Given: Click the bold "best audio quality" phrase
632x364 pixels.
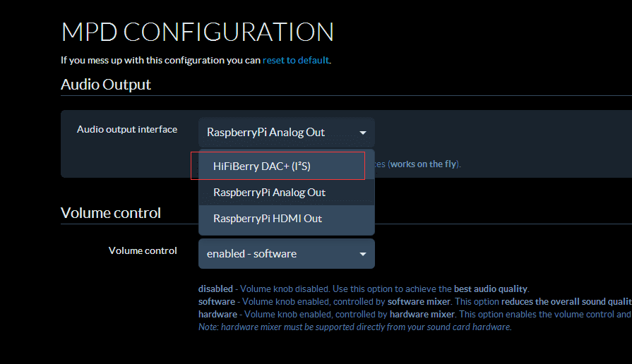Looking at the screenshot, I should (x=489, y=289).
